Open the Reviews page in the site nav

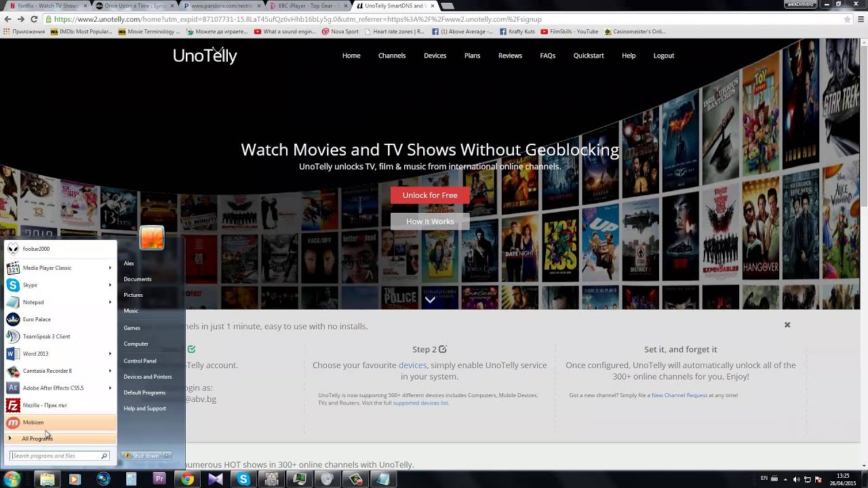pos(510,56)
